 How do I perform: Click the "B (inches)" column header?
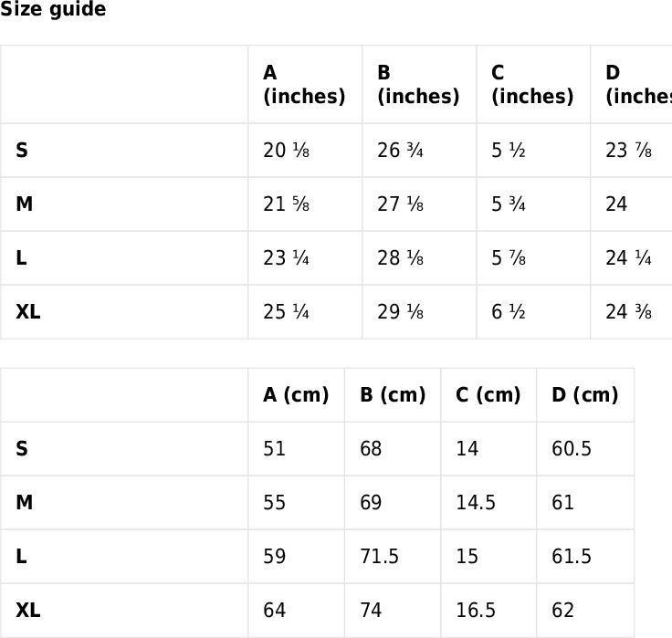(418, 85)
